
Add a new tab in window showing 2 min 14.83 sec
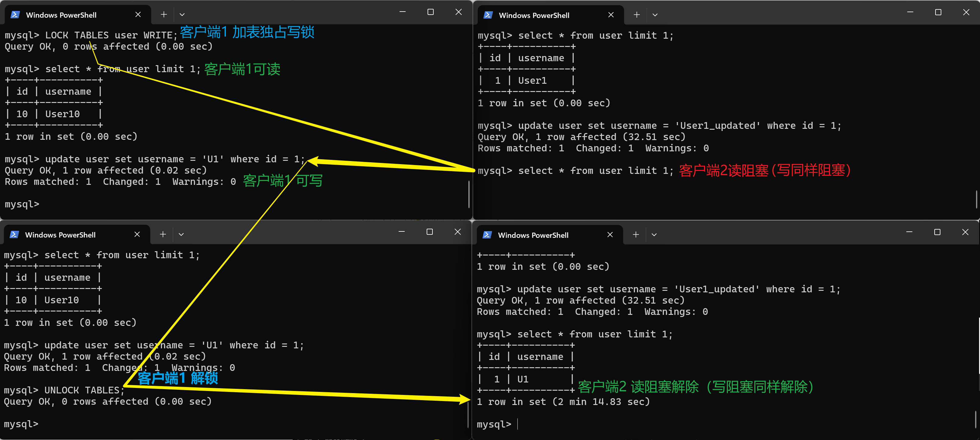(x=636, y=235)
